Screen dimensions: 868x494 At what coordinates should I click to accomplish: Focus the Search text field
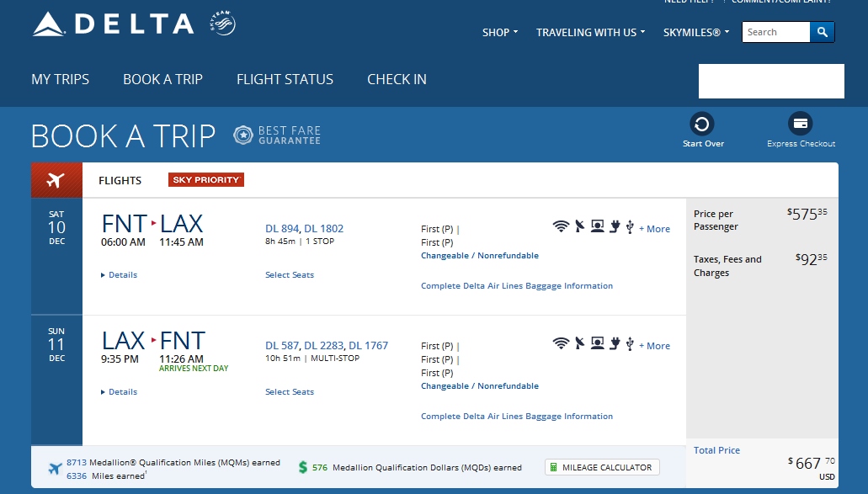click(775, 32)
